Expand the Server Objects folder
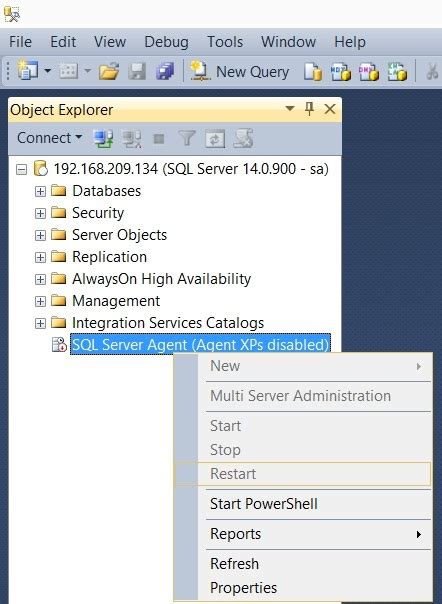Image resolution: width=442 pixels, height=604 pixels. coord(40,235)
